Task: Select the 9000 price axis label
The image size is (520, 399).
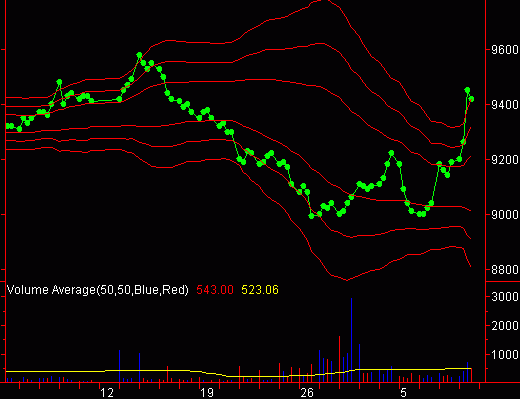Action: tap(505, 215)
